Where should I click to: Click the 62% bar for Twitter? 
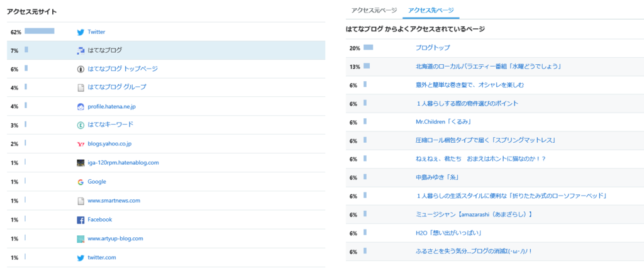point(40,31)
